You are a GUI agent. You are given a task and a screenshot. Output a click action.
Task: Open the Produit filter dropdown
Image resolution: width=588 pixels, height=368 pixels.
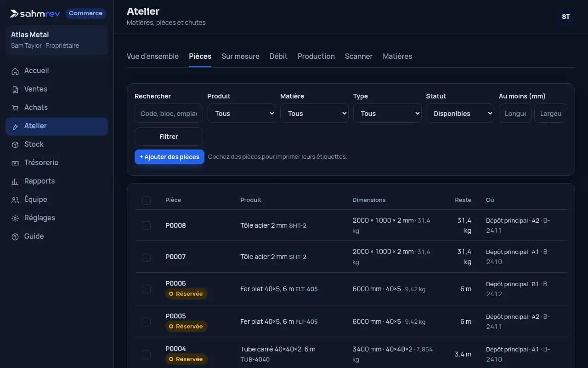coord(242,114)
